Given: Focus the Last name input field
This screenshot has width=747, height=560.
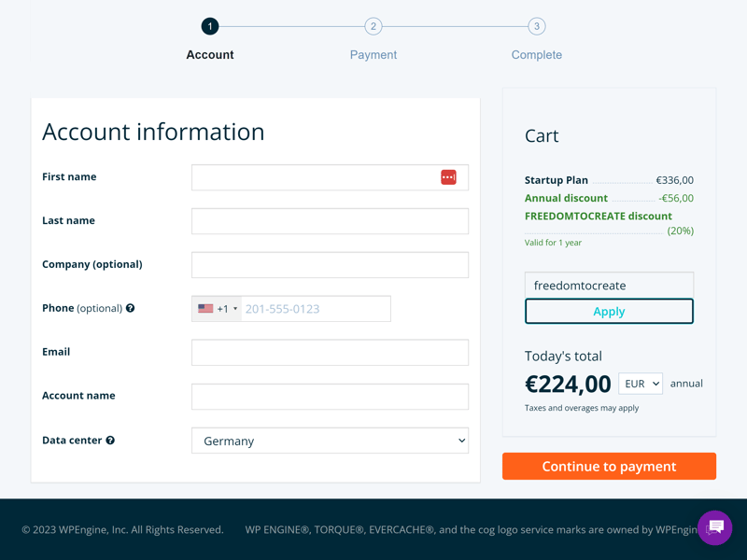Looking at the screenshot, I should click(x=330, y=221).
